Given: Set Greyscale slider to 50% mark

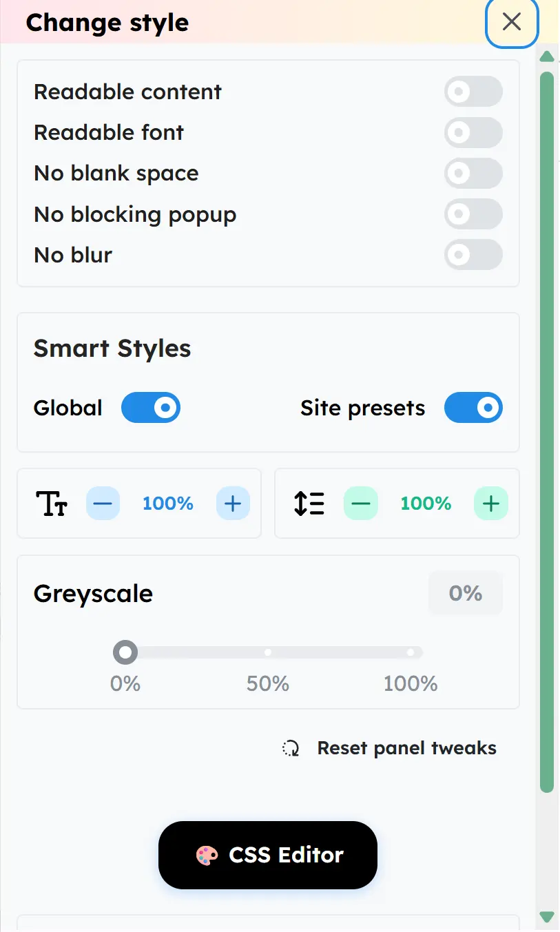Looking at the screenshot, I should coord(268,652).
